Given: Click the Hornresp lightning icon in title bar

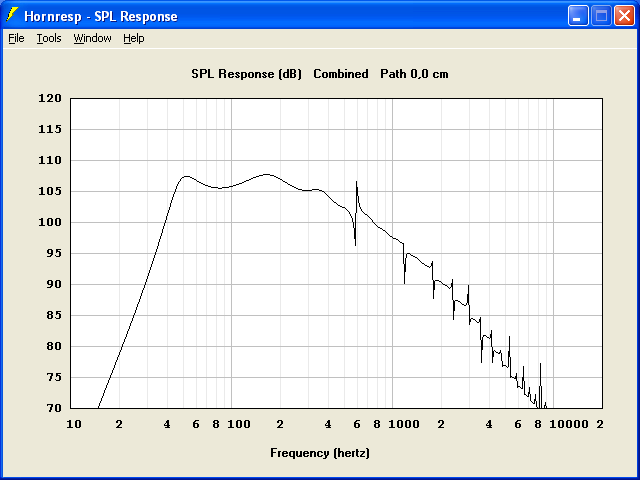Looking at the screenshot, I should pyautogui.click(x=12, y=15).
